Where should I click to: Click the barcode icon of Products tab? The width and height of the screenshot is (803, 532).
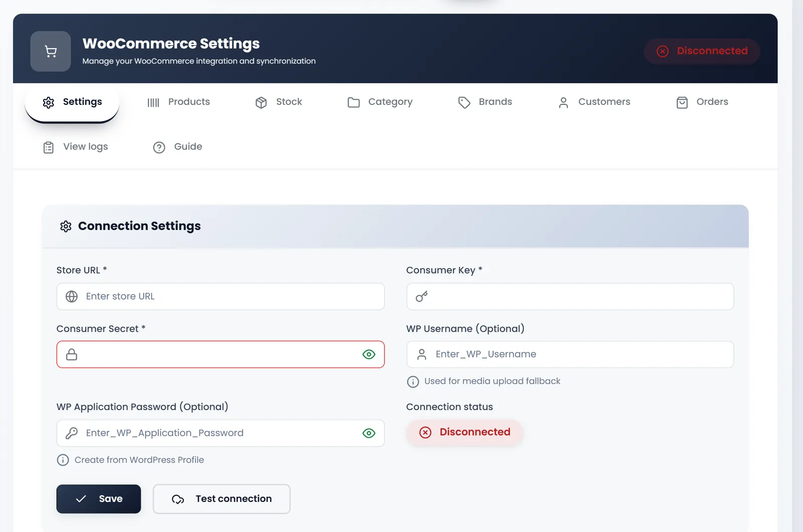tap(154, 102)
